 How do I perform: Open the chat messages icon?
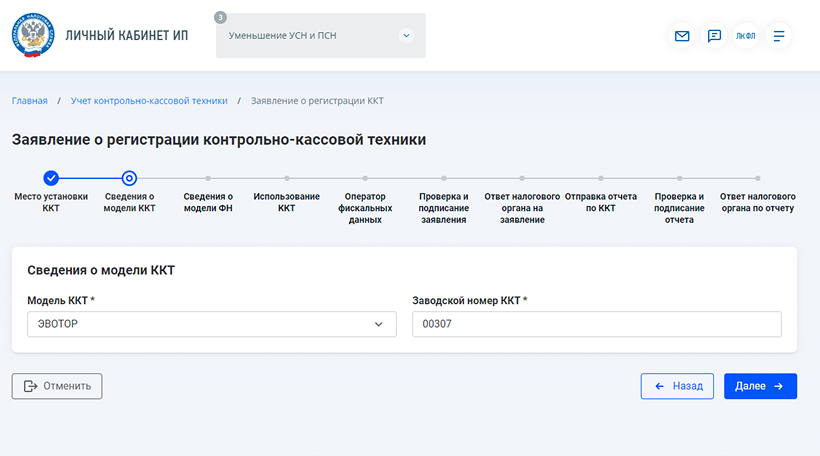click(714, 36)
